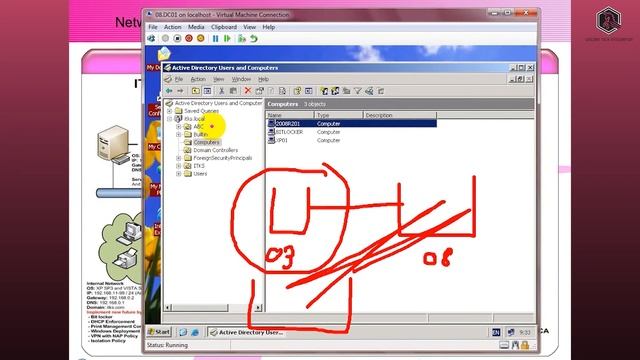Click the orange Save state icon in VM toolbar
Image resolution: width=640 pixels, height=360 pixels.
tap(200, 38)
